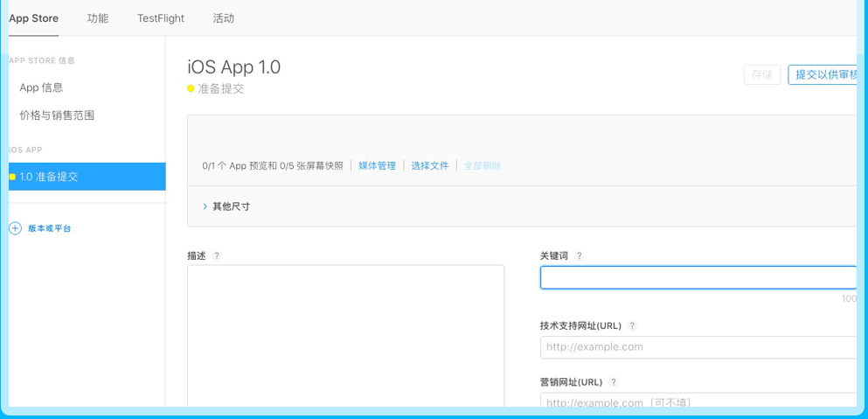Select the 1.0 准备提交 version item

coord(83,177)
